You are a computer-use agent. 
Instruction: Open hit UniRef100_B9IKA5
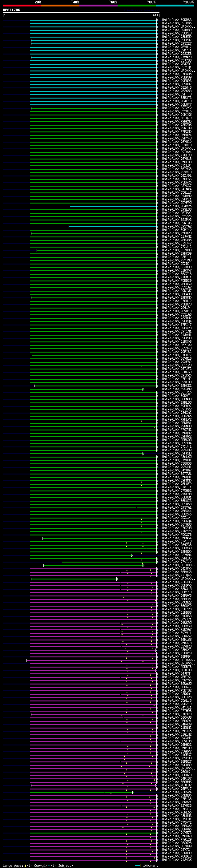coord(177,23)
